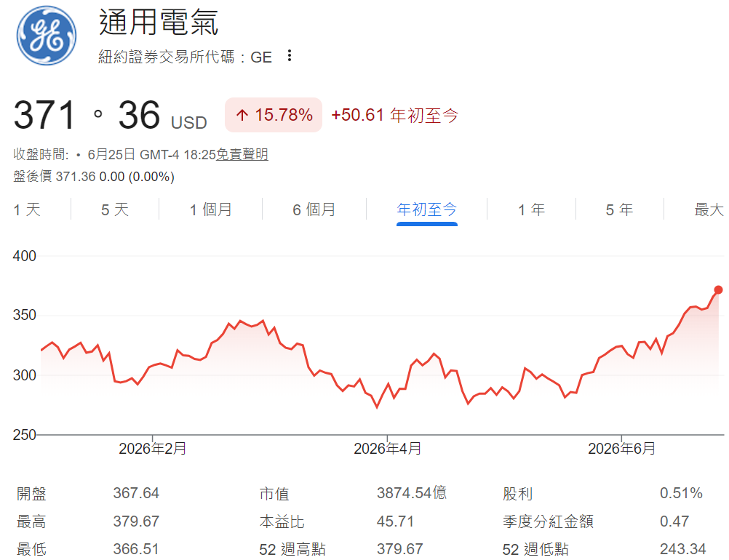This screenshot has width=729, height=560.
Task: Click the GE company logo
Action: coord(46,36)
